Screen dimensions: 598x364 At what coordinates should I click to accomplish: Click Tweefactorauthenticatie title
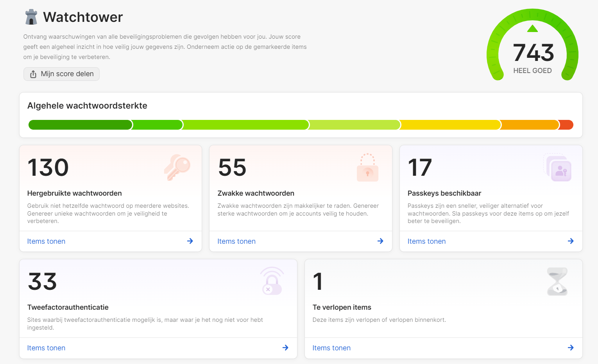[68, 307]
